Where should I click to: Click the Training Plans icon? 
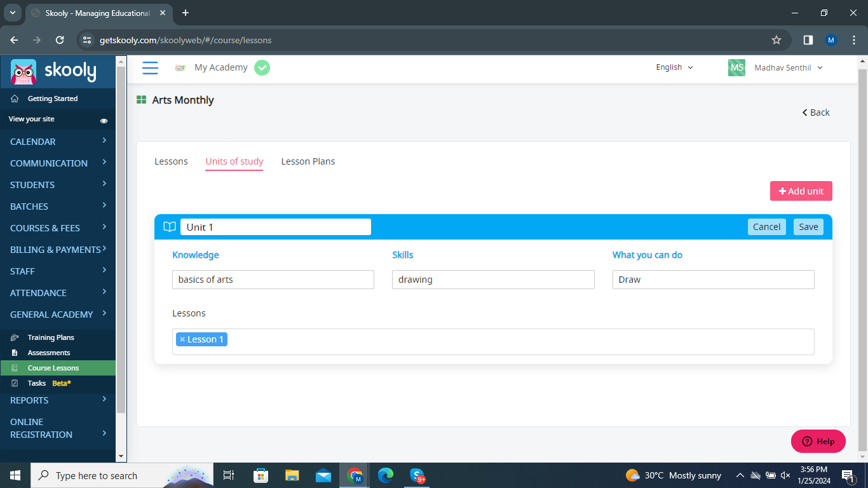[15, 337]
